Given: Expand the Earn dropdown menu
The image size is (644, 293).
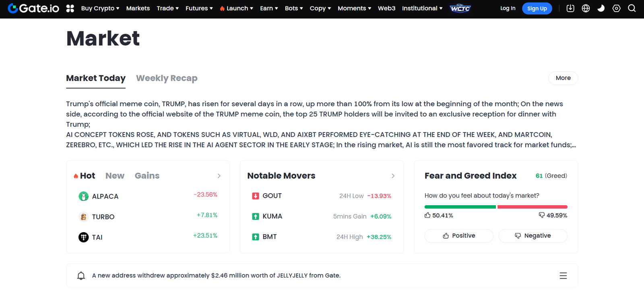Looking at the screenshot, I should coord(269,8).
